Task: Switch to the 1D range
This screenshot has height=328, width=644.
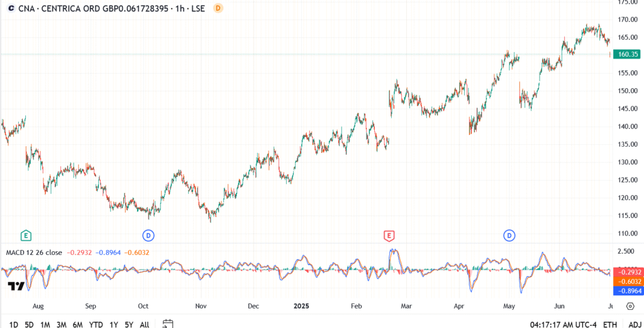Action: [x=14, y=324]
